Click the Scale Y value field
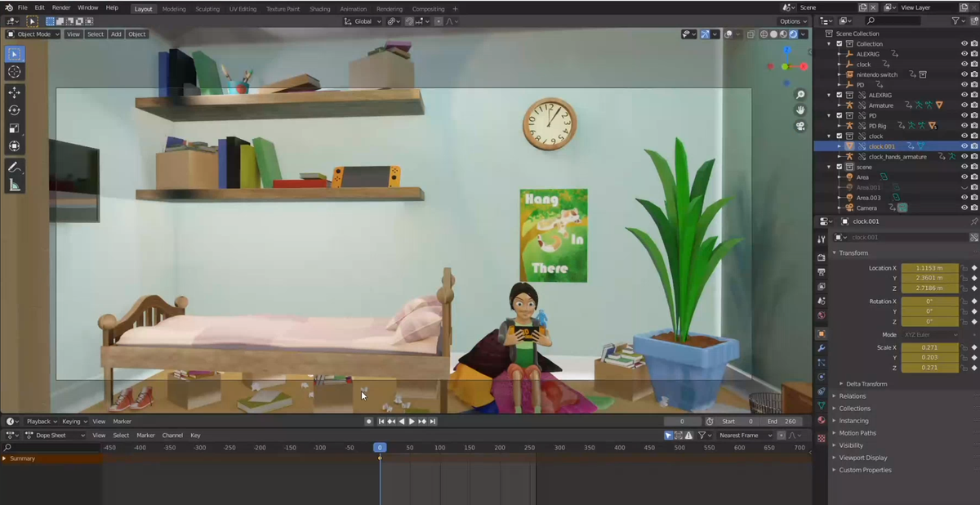Viewport: 980px width, 505px height. [x=930, y=358]
